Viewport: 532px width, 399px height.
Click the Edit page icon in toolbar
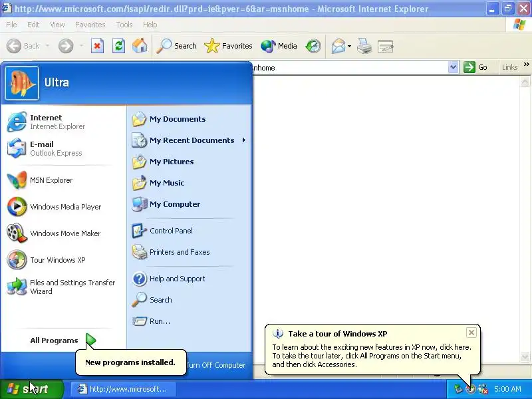[386, 46]
